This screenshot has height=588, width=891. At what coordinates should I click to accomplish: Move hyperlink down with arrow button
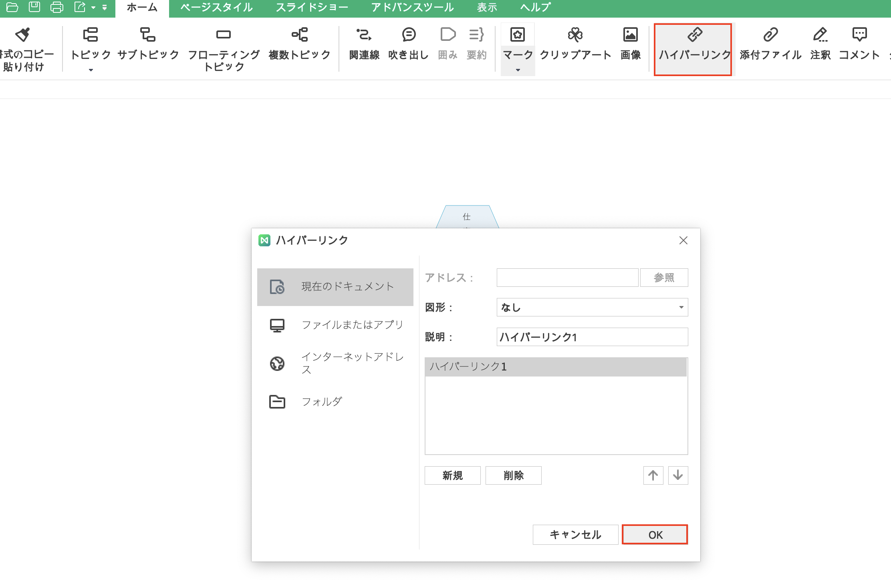pyautogui.click(x=678, y=475)
